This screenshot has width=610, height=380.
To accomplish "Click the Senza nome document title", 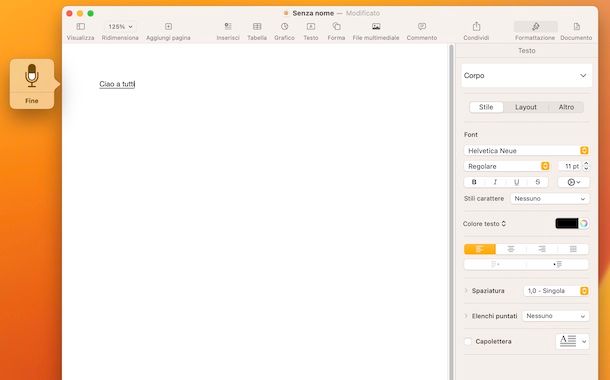I will 313,13.
